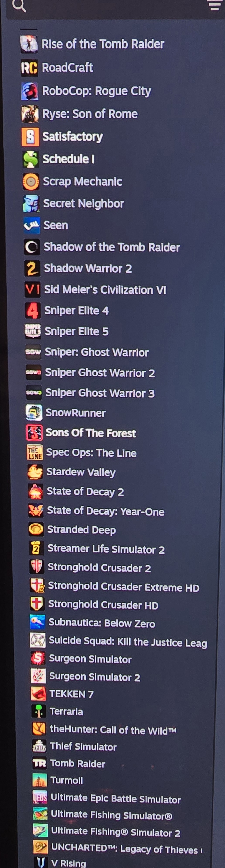Open Sons Of The Forest
The height and width of the screenshot is (868, 225).
(x=81, y=433)
